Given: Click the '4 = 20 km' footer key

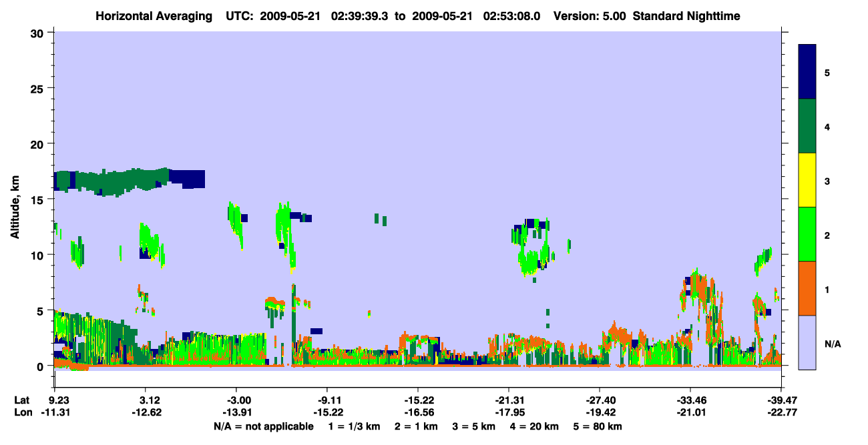Looking at the screenshot, I should [x=535, y=426].
